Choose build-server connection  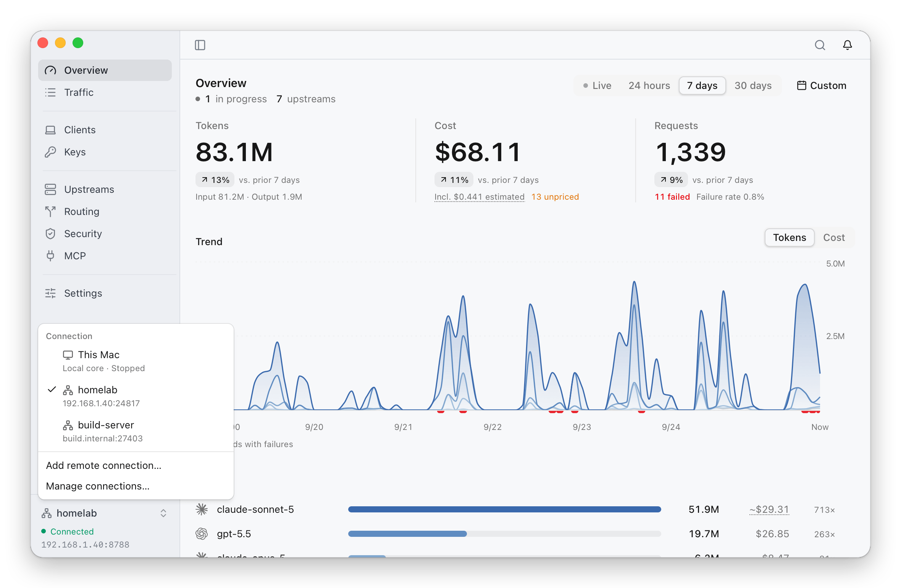136,431
